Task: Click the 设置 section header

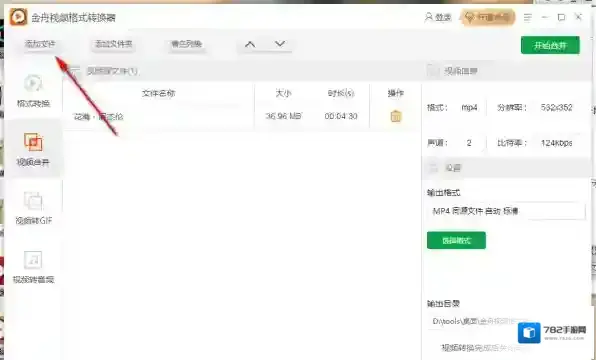Action: pos(453,168)
